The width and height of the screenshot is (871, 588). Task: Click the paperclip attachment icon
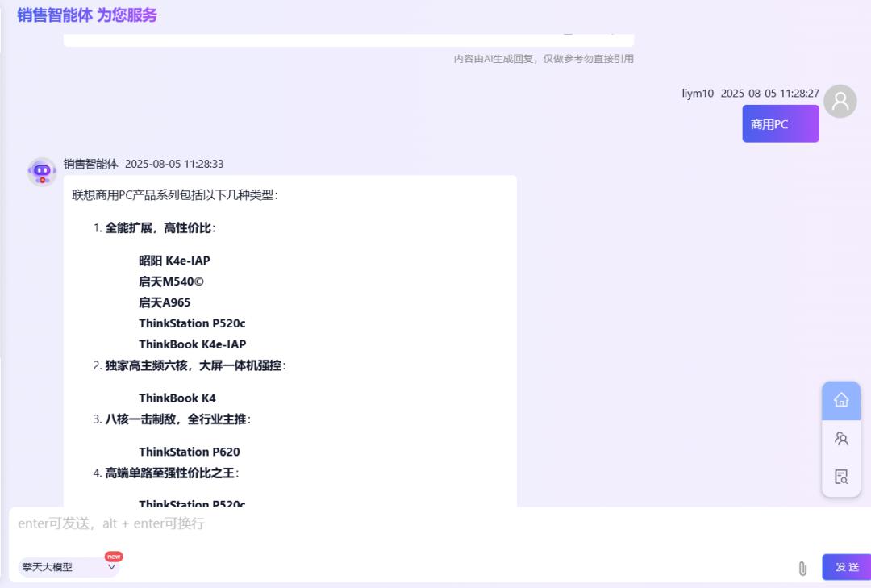(x=802, y=568)
